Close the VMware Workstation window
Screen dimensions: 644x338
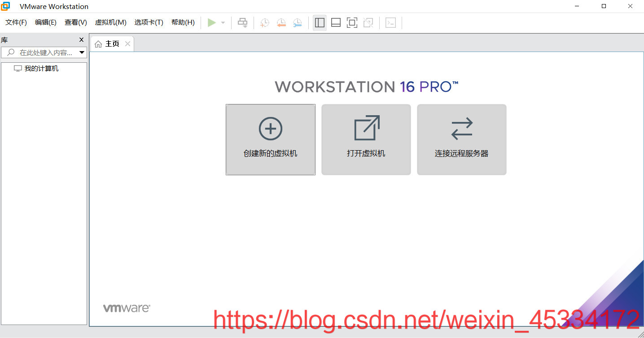(x=631, y=6)
